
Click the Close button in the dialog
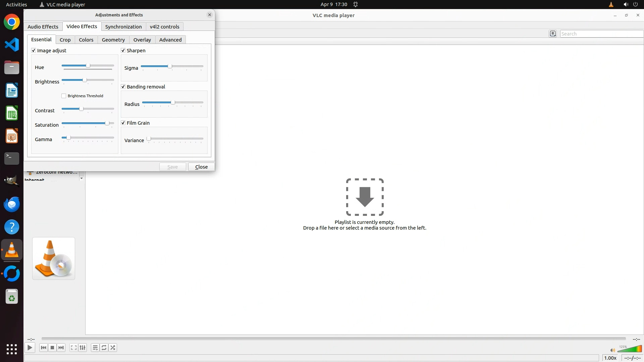(201, 167)
